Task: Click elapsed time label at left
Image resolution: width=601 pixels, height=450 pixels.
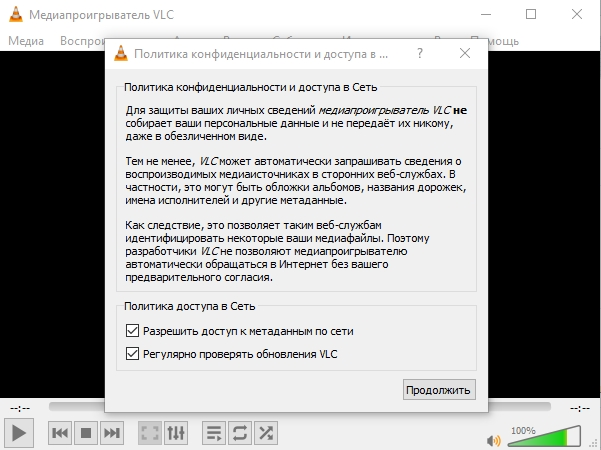Action: tap(20, 408)
